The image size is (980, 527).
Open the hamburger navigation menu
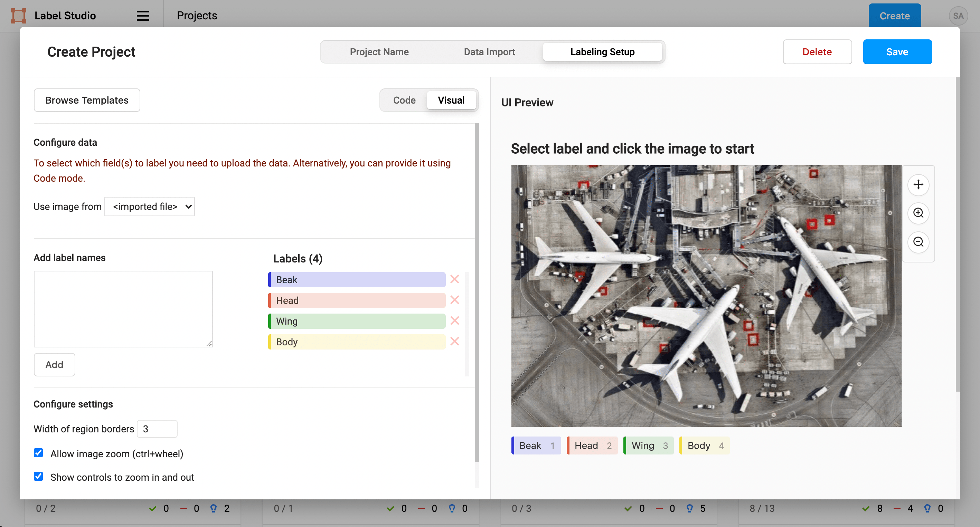[142, 15]
